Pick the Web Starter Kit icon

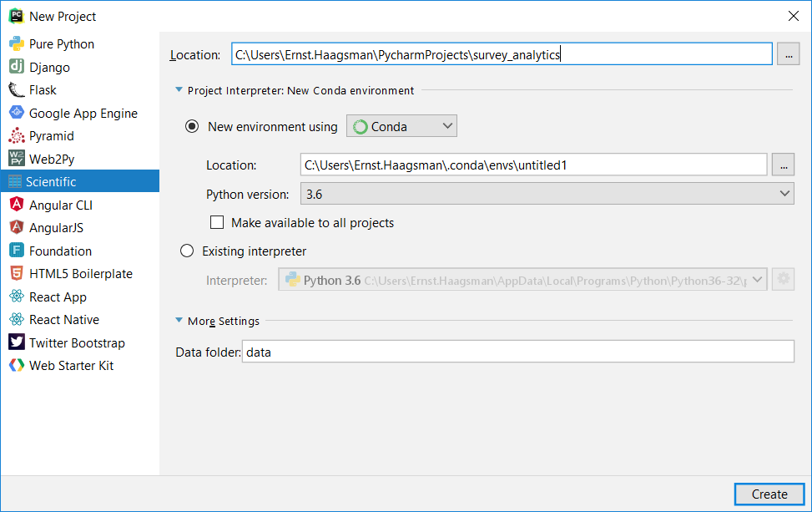pos(17,365)
